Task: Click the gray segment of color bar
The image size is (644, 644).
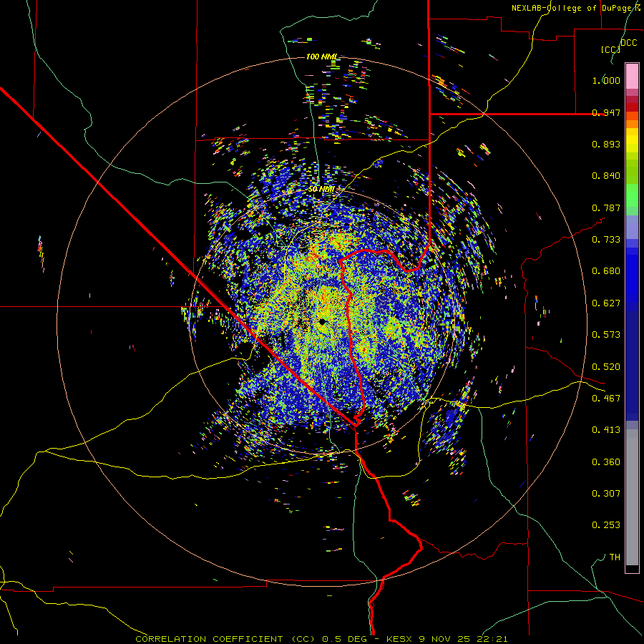Action: (x=632, y=497)
